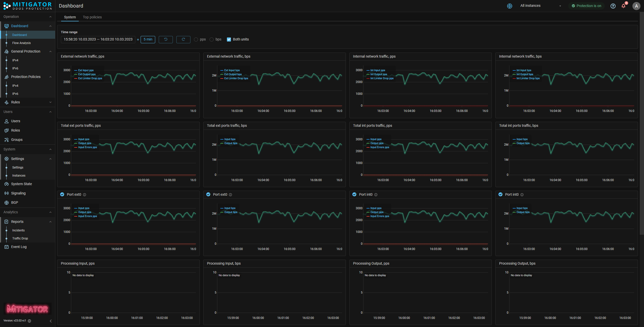Viewport: 644px width, 327px height.
Task: Click the time range input field
Action: (98, 39)
